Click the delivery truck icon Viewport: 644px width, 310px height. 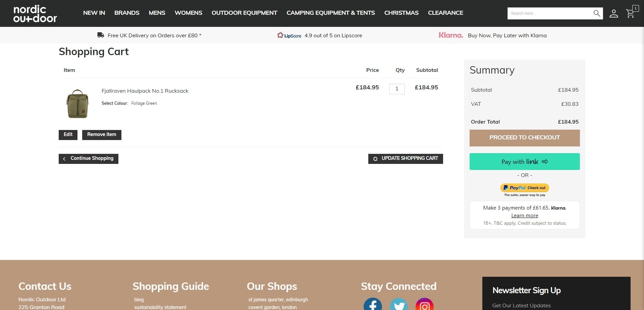pyautogui.click(x=101, y=35)
